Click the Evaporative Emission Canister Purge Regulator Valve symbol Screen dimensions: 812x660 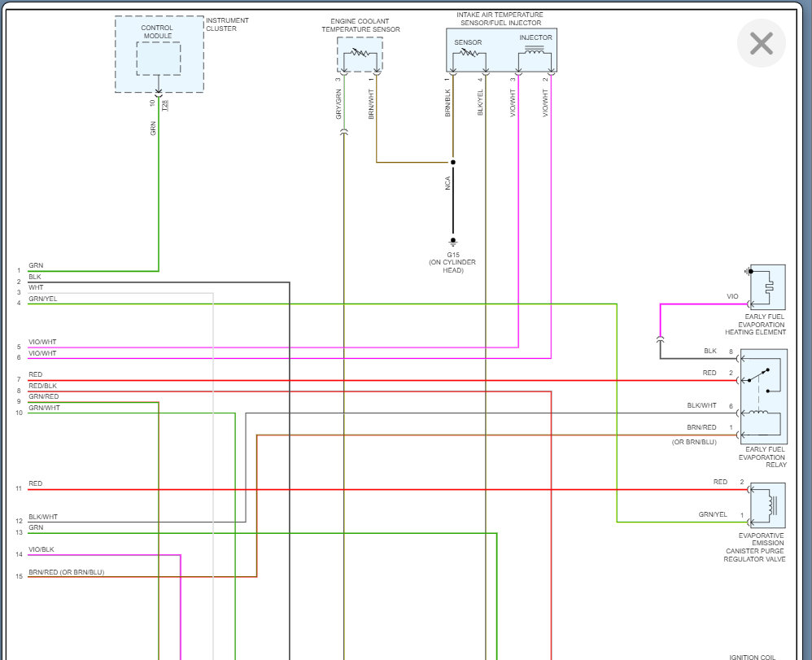click(767, 505)
